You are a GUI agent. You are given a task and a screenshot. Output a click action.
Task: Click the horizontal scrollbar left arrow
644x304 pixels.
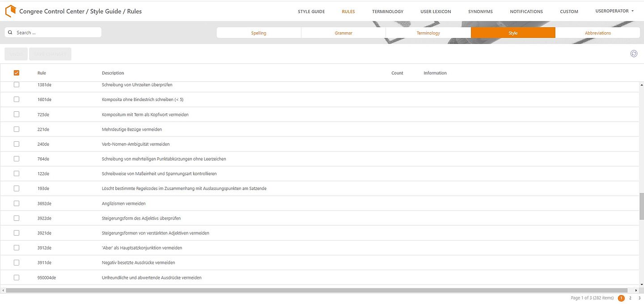coord(3,290)
